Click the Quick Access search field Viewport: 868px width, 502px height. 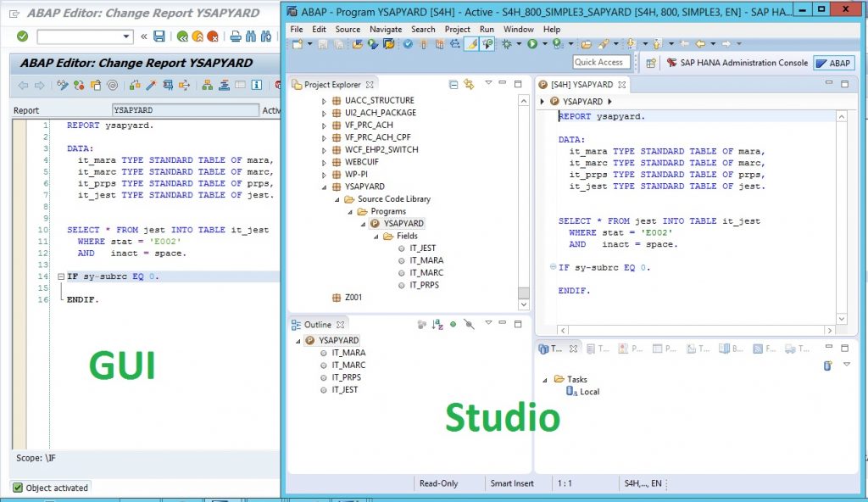(x=601, y=63)
